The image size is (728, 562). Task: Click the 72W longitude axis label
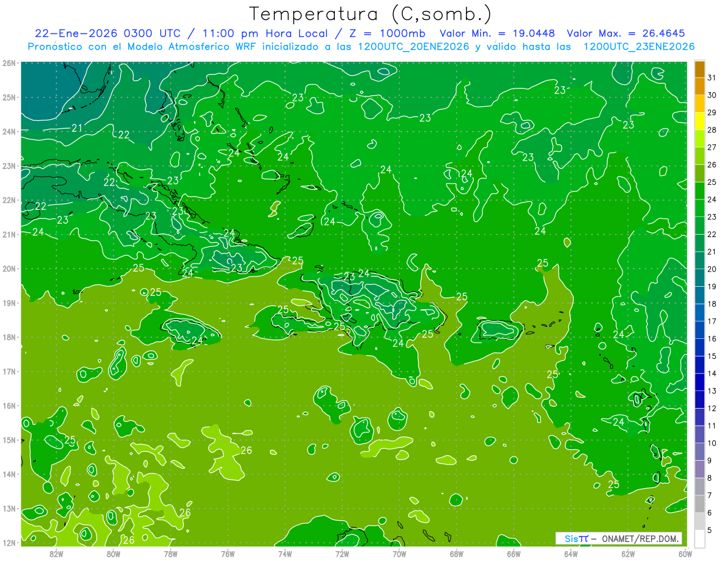click(342, 553)
